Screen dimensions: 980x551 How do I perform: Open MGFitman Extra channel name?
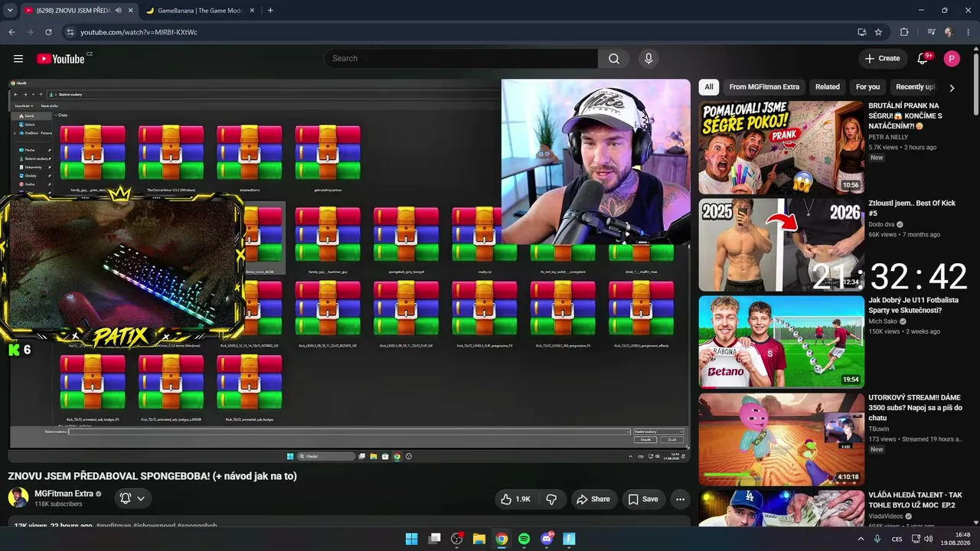coord(64,494)
